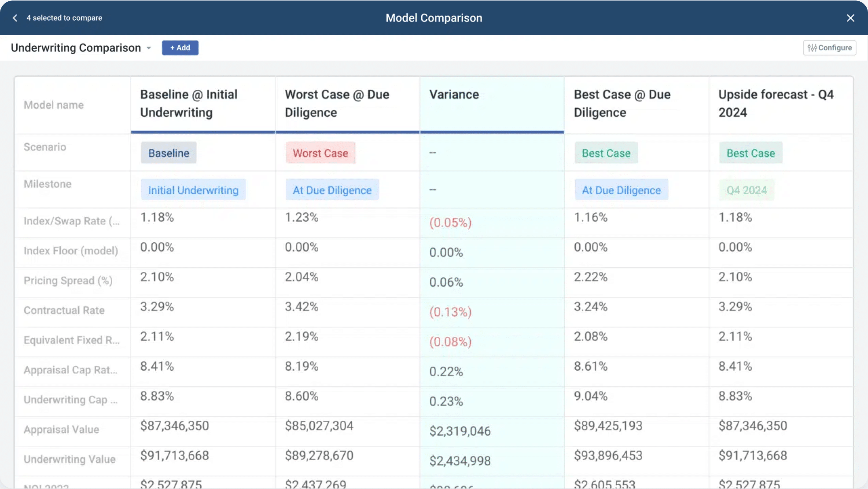Click the $2,434,998 variance value
Screen dimensions: 868x489
click(460, 461)
